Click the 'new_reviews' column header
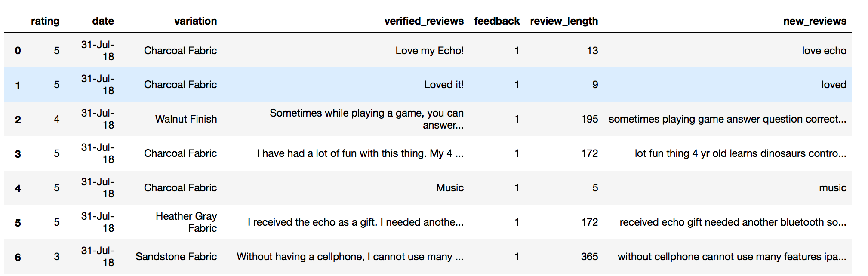Image resolution: width=868 pixels, height=276 pixels. click(x=815, y=21)
